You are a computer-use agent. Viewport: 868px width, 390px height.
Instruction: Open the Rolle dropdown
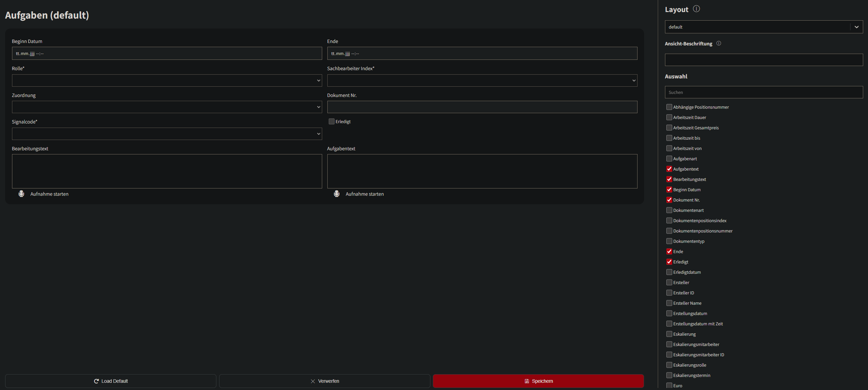(x=167, y=80)
